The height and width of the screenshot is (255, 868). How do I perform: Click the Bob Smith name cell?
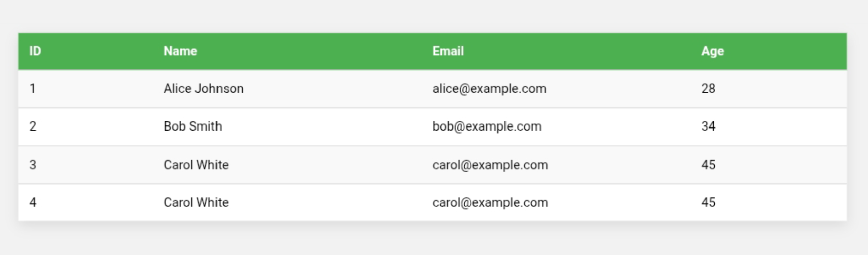193,126
